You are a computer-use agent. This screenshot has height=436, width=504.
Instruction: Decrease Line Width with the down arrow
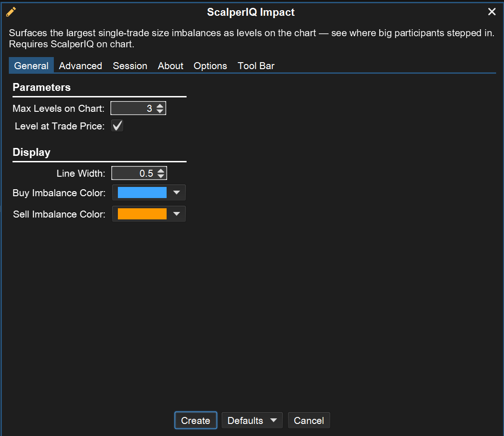click(161, 176)
